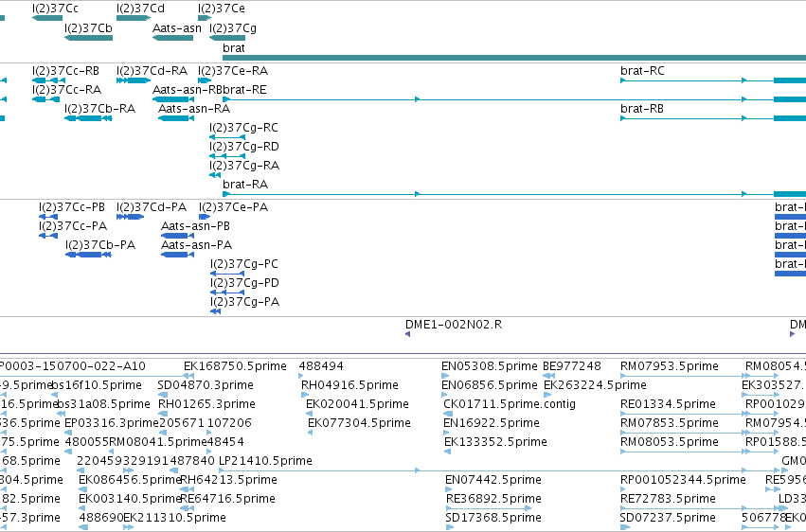Click the l(2)37Cg-RA transcript label
This screenshot has height=532, width=806.
pos(244,166)
